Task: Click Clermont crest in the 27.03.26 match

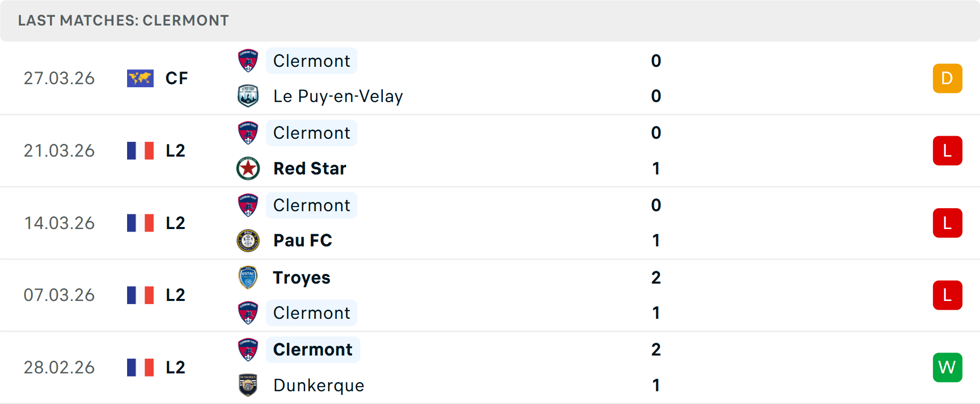Action: pyautogui.click(x=248, y=61)
